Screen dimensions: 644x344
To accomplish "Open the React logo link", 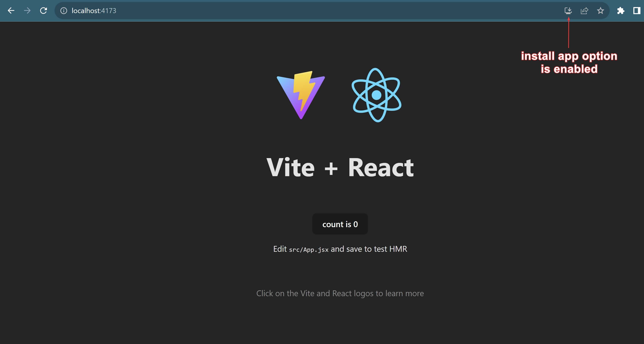I will point(376,95).
